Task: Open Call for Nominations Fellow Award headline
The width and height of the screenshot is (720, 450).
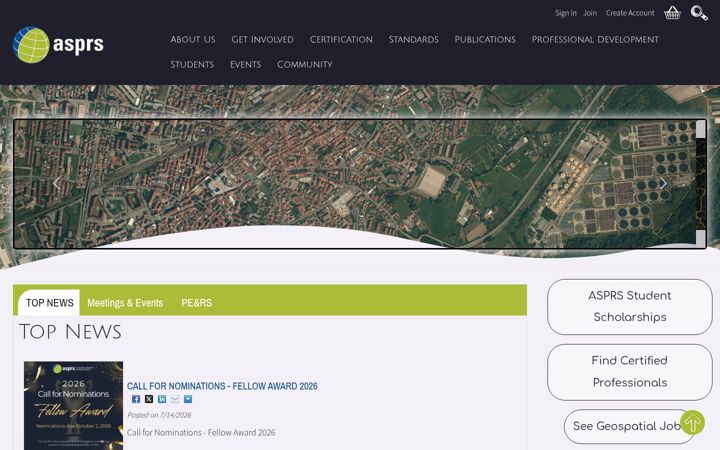Action: 222,386
